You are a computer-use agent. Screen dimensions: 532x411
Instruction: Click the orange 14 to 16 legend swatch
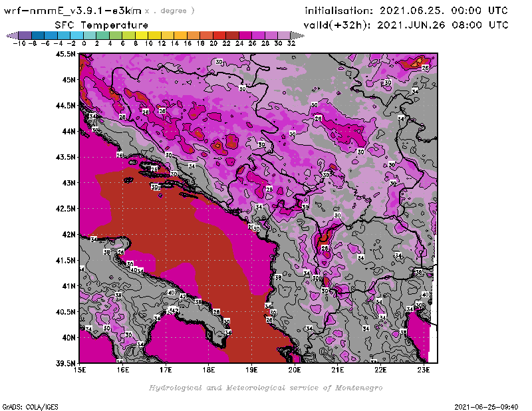click(x=180, y=35)
